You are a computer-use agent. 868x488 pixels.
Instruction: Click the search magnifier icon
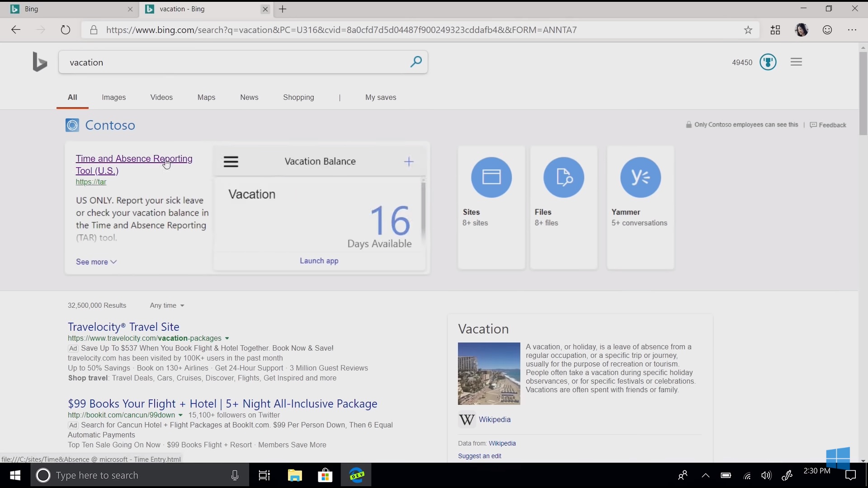tap(415, 62)
